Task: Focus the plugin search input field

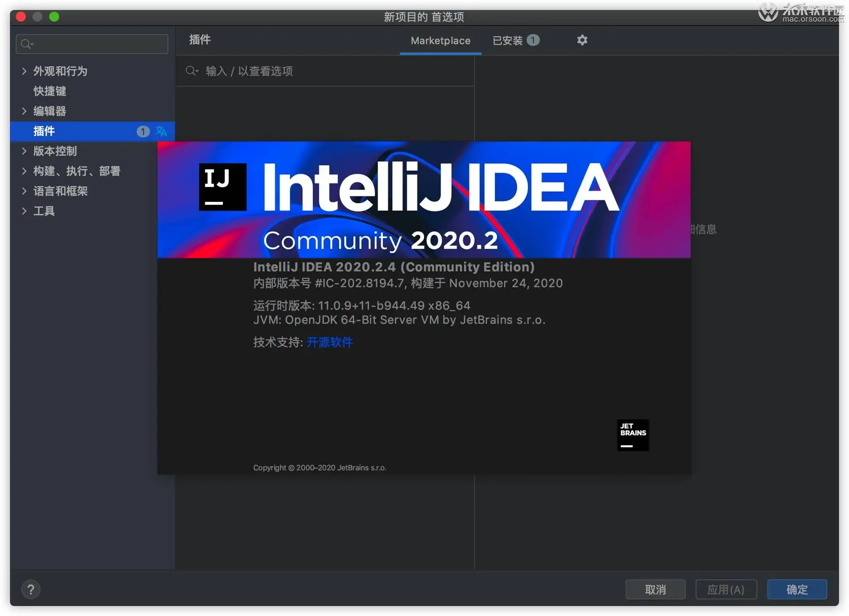Action: 325,71
